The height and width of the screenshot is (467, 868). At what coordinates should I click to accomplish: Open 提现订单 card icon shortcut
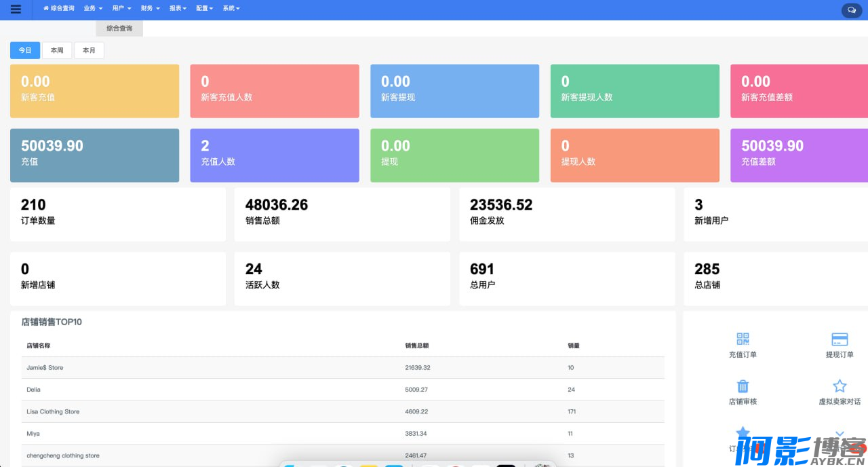[x=840, y=339]
